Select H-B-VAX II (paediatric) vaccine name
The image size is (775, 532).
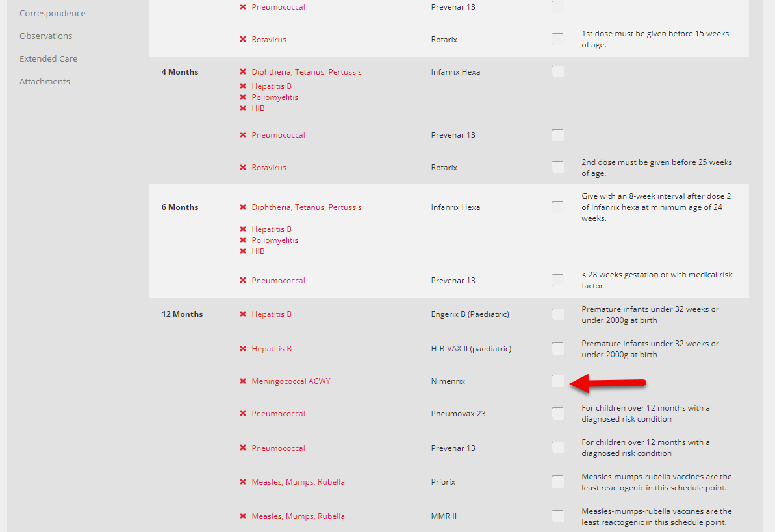point(471,349)
